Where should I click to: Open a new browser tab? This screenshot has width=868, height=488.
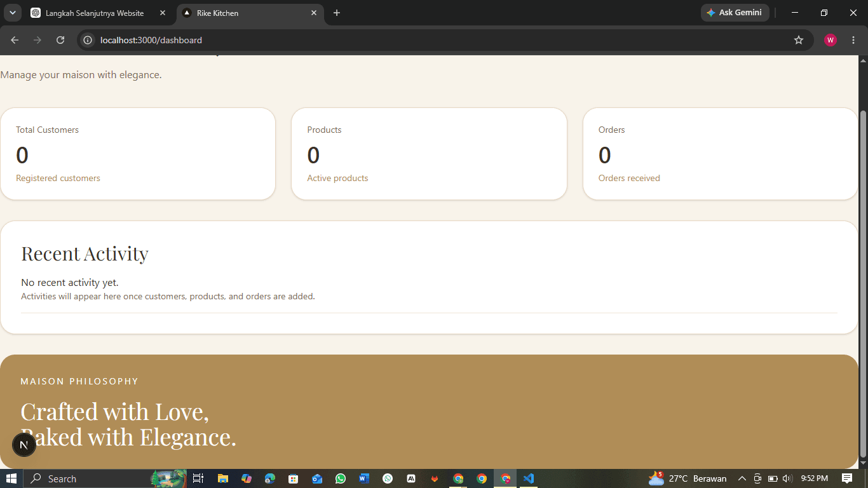pyautogui.click(x=337, y=13)
